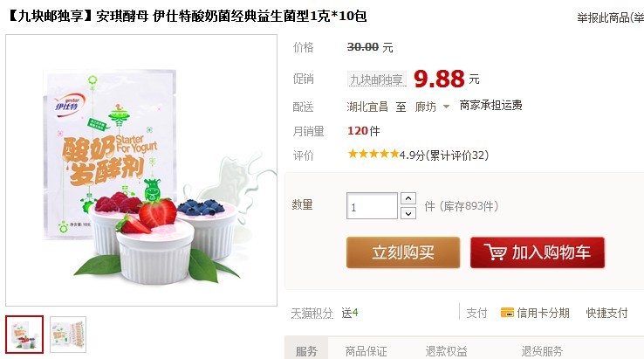Click the credit card icon beside 信用卡分期
The image size is (644, 359).
(x=507, y=313)
